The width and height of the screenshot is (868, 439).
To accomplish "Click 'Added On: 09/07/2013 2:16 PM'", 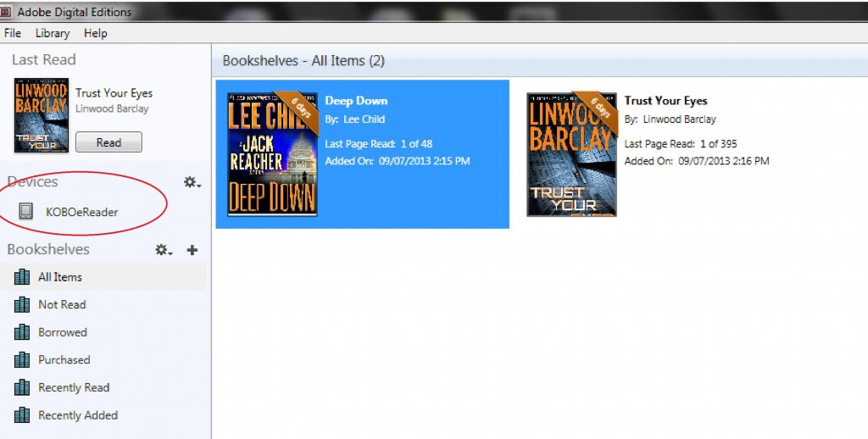I will click(697, 161).
